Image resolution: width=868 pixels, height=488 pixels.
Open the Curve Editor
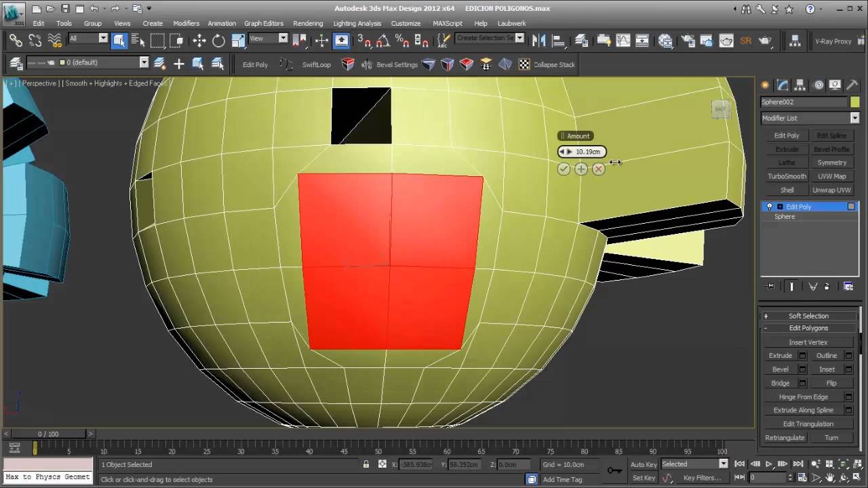[x=623, y=41]
